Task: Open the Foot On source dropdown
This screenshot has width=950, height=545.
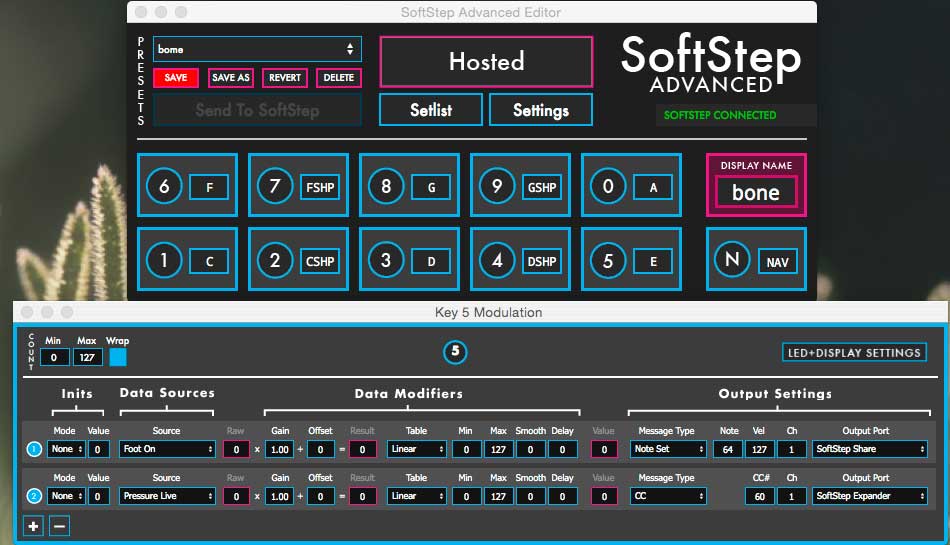Action: coord(166,450)
